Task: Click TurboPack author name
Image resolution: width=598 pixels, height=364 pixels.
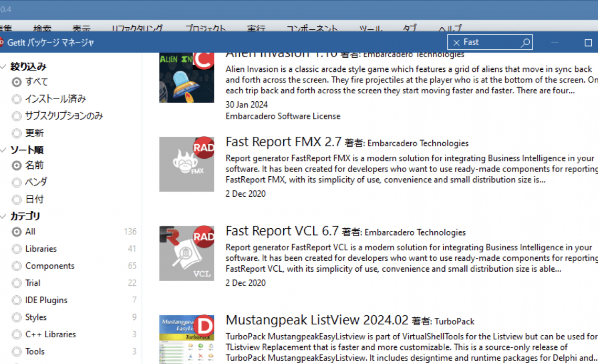Action: pos(454,322)
